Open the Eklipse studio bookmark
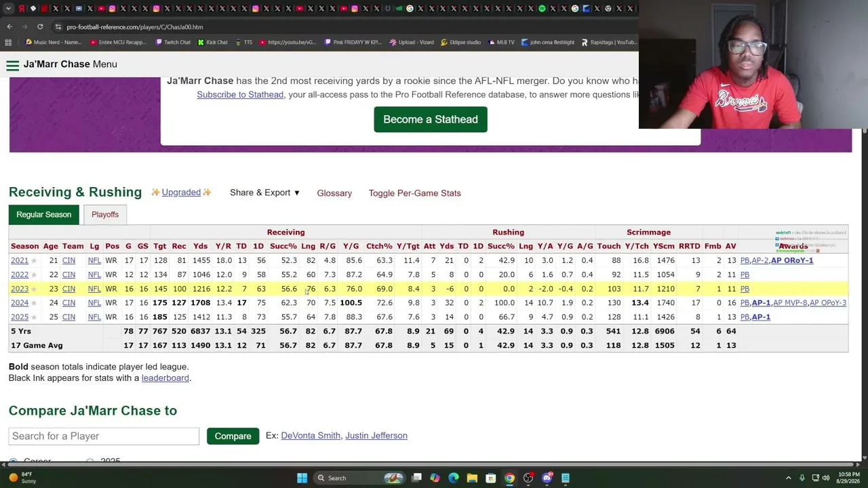 pyautogui.click(x=460, y=42)
